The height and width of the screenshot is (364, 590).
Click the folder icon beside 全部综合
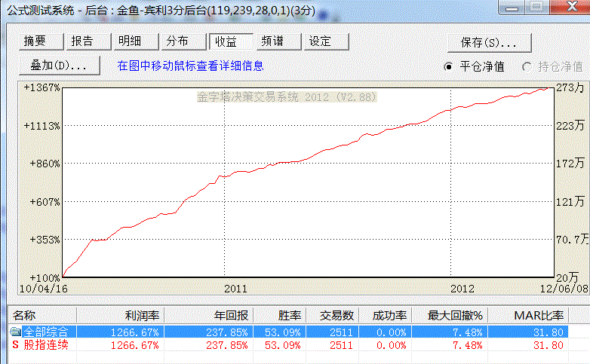(x=15, y=332)
